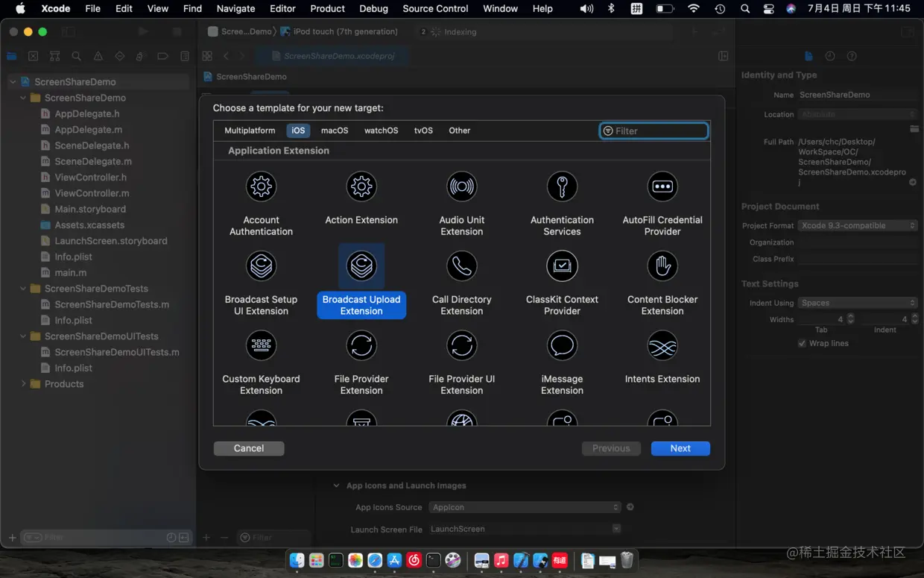924x578 pixels.
Task: Collapse App Icons and Launch Images section
Action: (x=337, y=486)
